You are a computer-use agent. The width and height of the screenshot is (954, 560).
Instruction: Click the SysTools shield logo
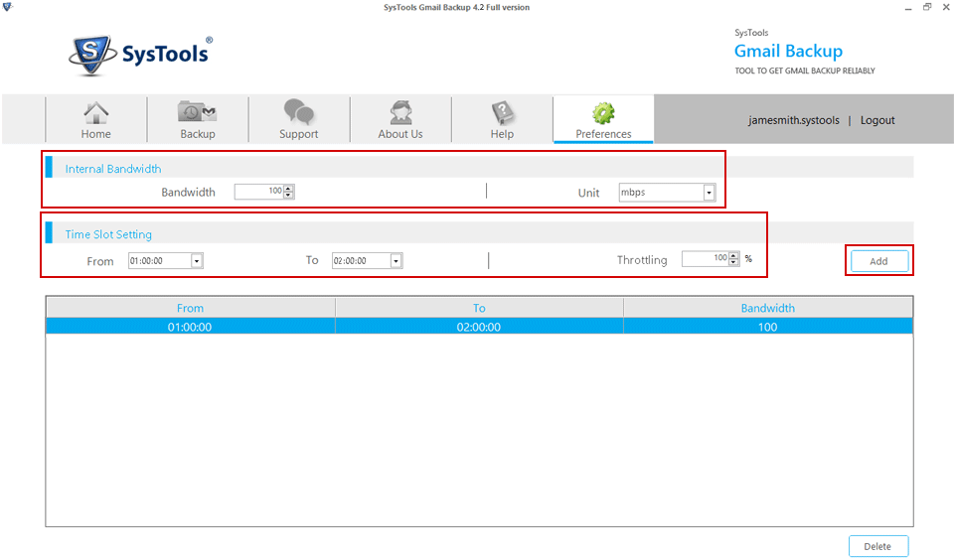point(92,55)
